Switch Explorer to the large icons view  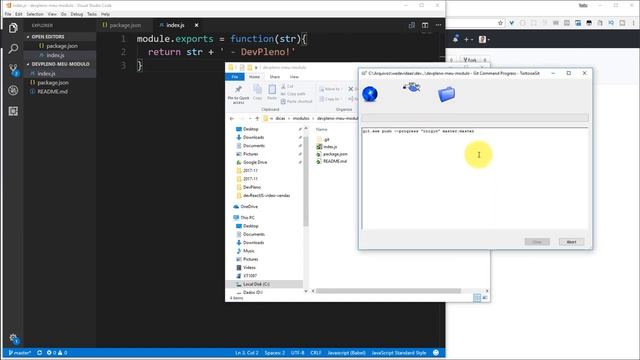click(485, 298)
